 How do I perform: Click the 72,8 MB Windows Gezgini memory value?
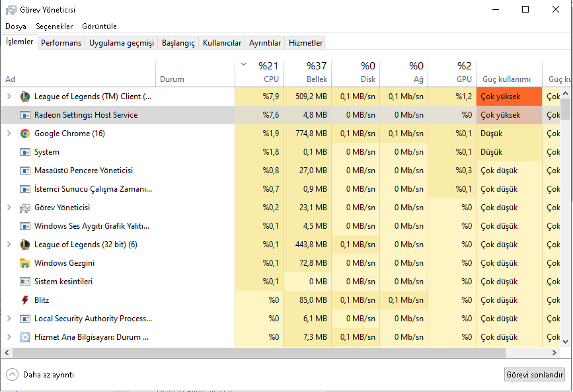pyautogui.click(x=313, y=263)
